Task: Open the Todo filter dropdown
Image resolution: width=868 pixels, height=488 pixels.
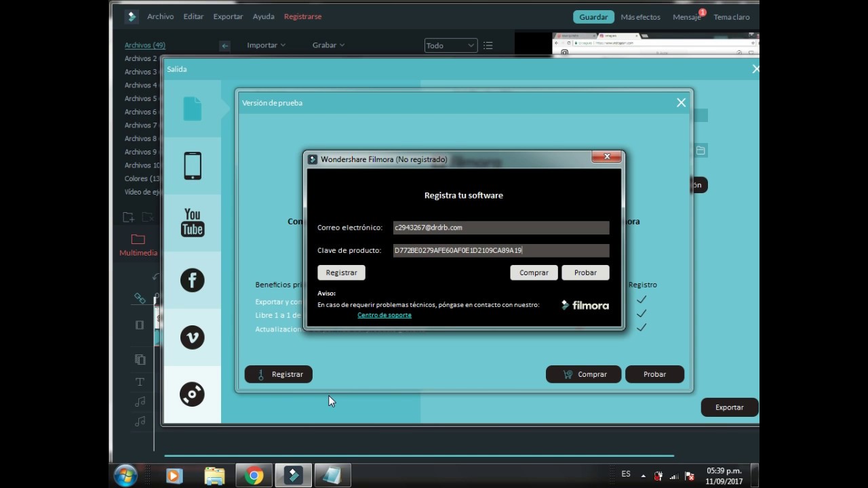Action: [451, 45]
